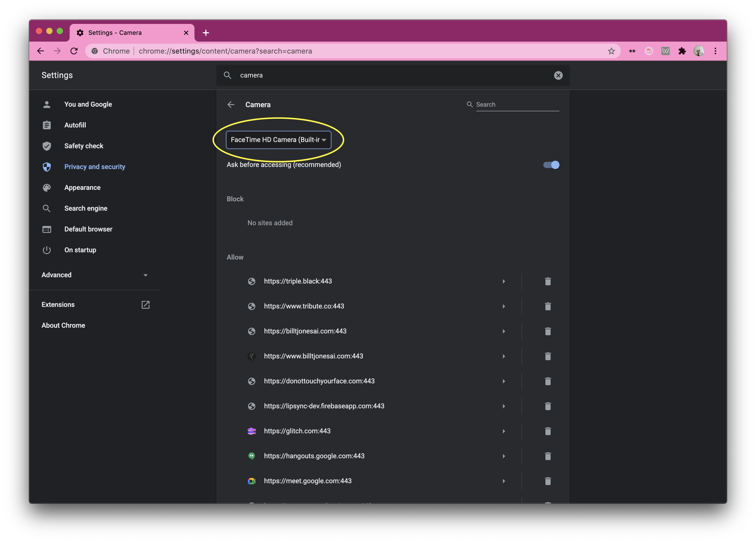
Task: Open About Chrome page
Action: pyautogui.click(x=63, y=326)
